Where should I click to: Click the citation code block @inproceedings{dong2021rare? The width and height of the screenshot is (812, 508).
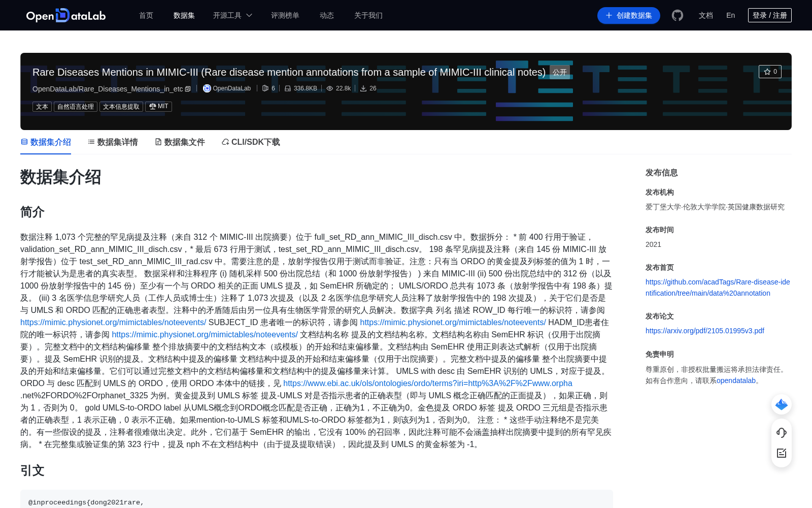pyautogui.click(x=317, y=499)
